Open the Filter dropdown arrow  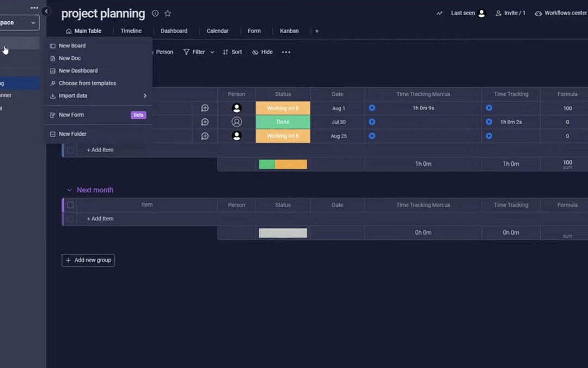coord(212,52)
